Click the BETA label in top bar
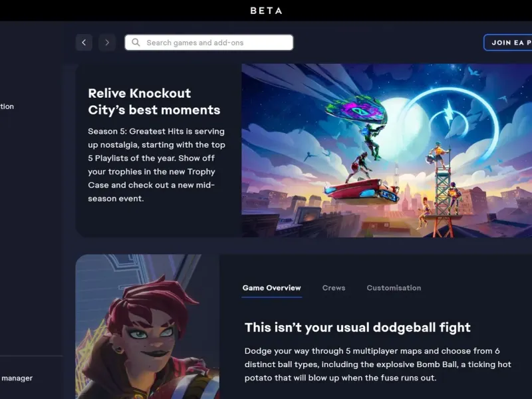The width and height of the screenshot is (532, 399). (266, 11)
